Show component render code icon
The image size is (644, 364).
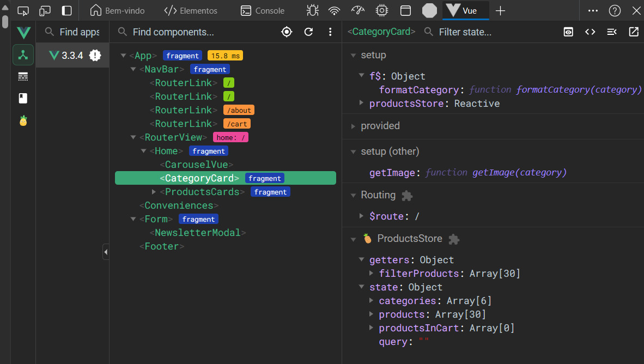590,32
